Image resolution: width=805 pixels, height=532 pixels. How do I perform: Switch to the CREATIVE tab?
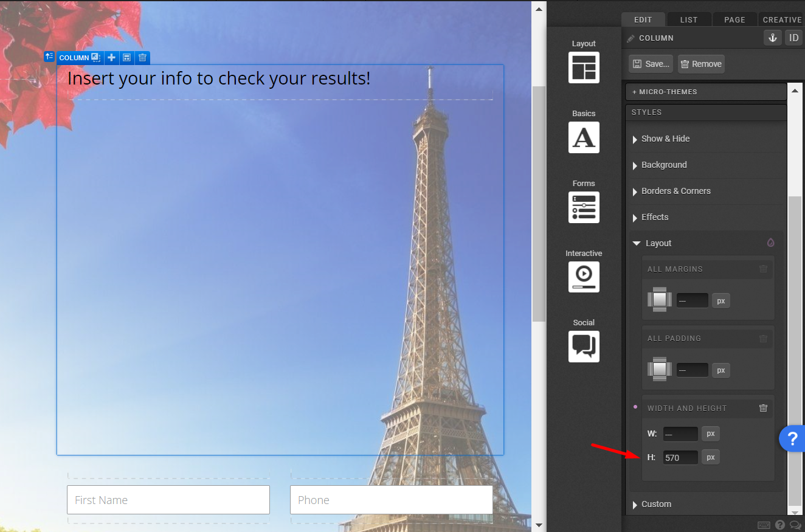(x=782, y=19)
